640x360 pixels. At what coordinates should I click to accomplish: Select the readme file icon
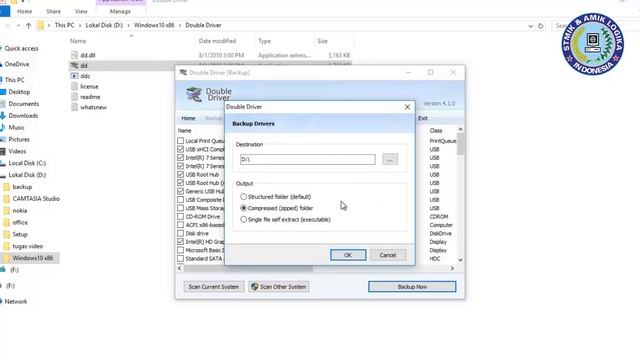[x=74, y=97]
